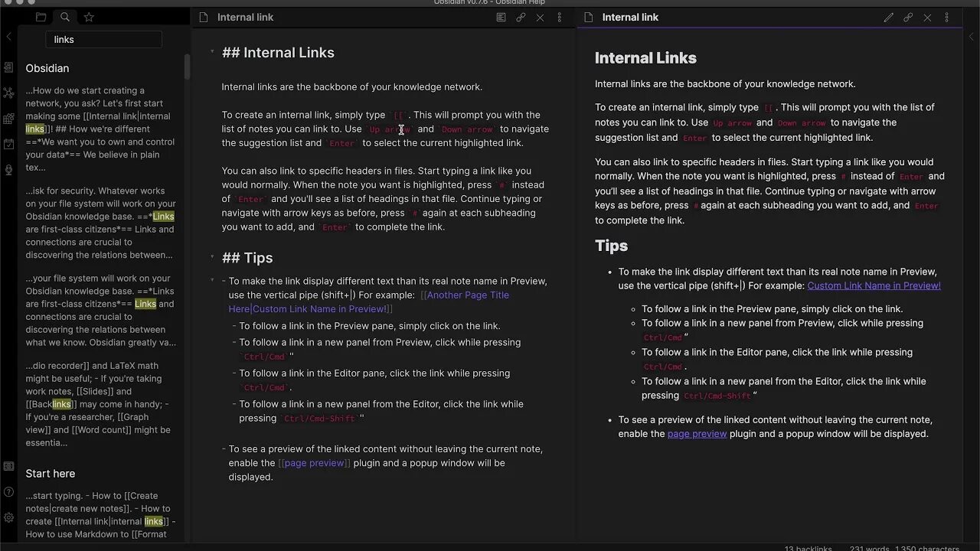Close the right Internal link preview pane
The image size is (980, 551).
point(927,17)
